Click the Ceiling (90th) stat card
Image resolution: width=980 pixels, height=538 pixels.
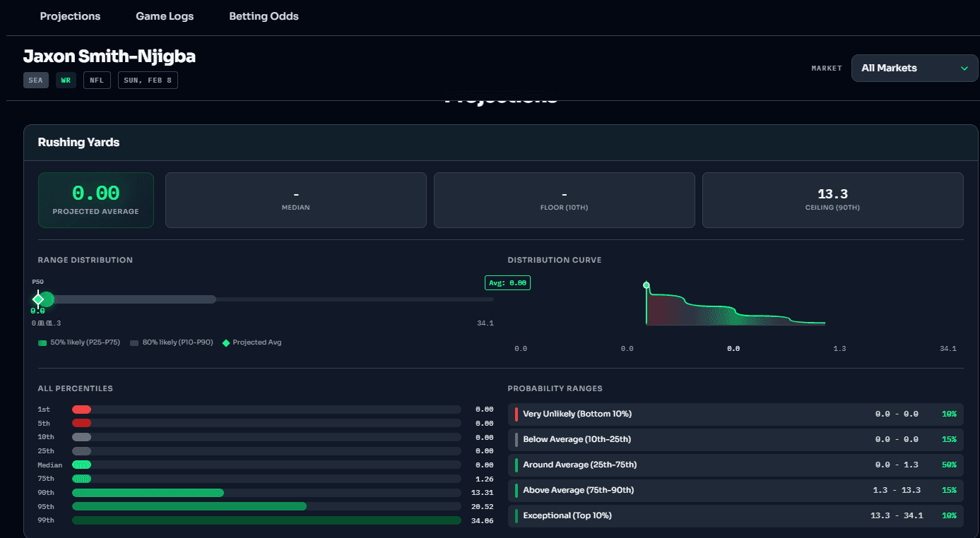click(832, 200)
